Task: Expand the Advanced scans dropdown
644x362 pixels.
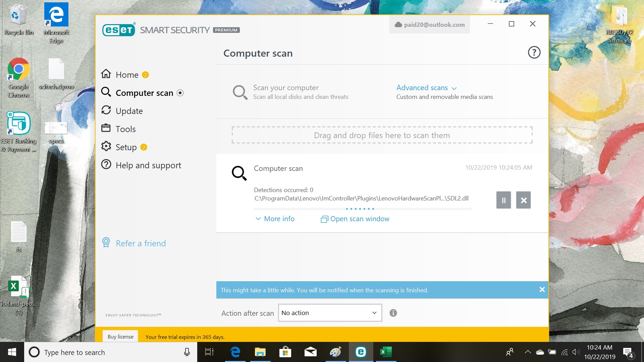Action: [x=426, y=88]
